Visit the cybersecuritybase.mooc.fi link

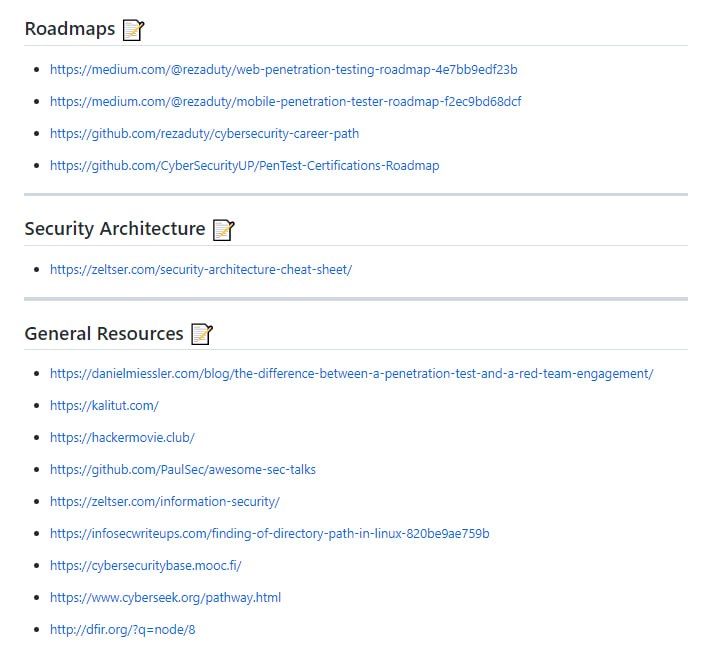pyautogui.click(x=146, y=566)
